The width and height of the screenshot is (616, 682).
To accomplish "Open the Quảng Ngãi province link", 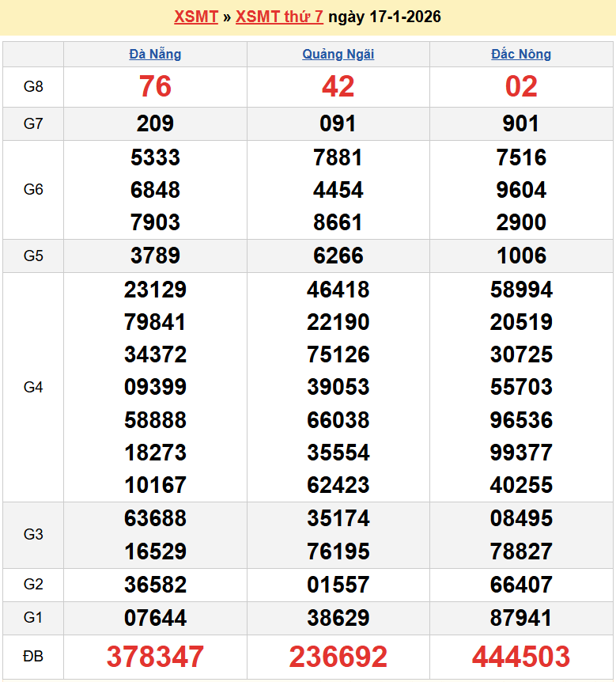I will pos(338,54).
